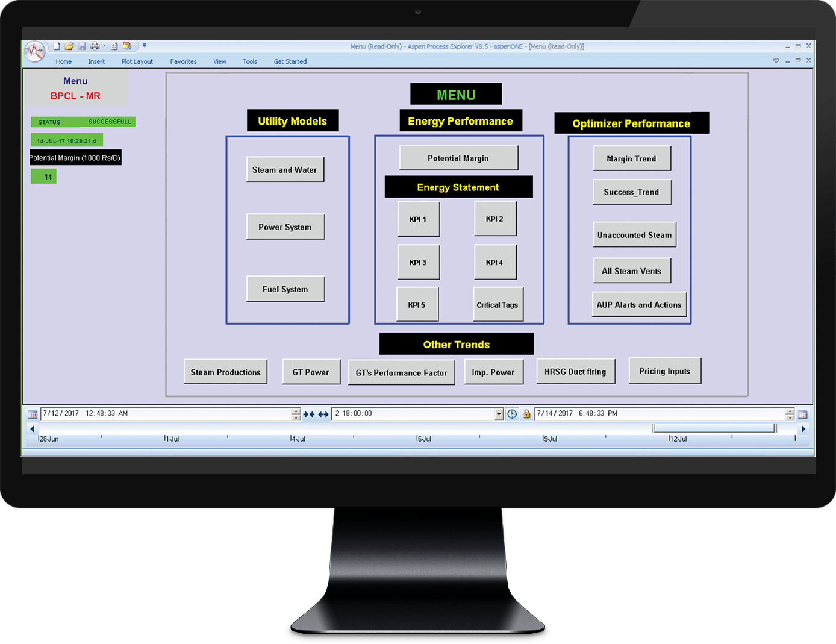836x644 pixels.
Task: Toggle the padlock time lock icon
Action: (526, 414)
